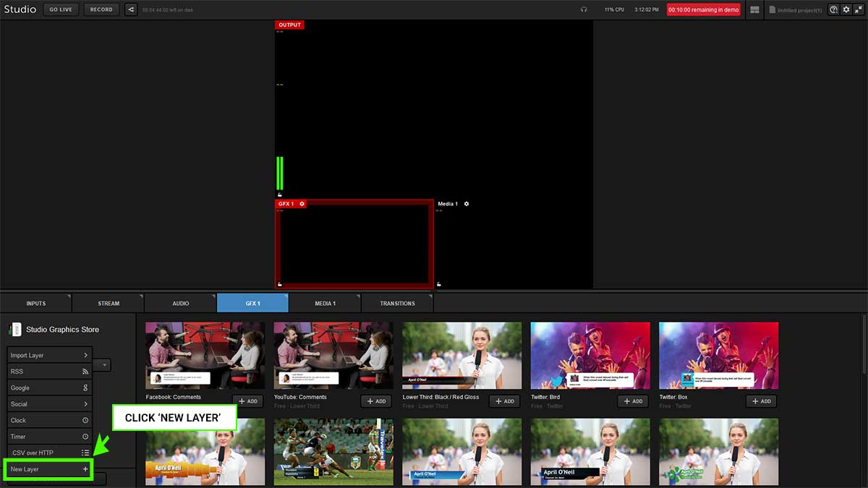The height and width of the screenshot is (488, 868).
Task: Select the GFX 1 preview label
Action: click(286, 204)
